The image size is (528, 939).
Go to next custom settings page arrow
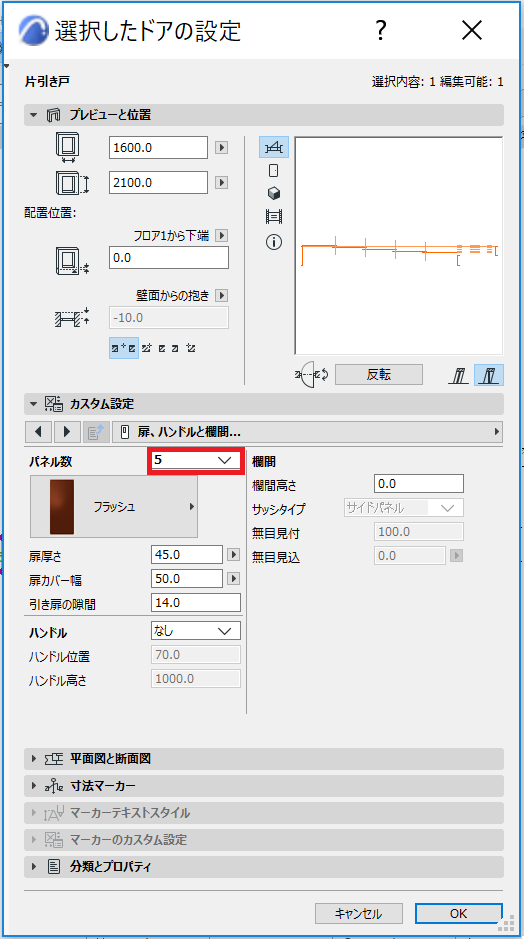point(66,431)
